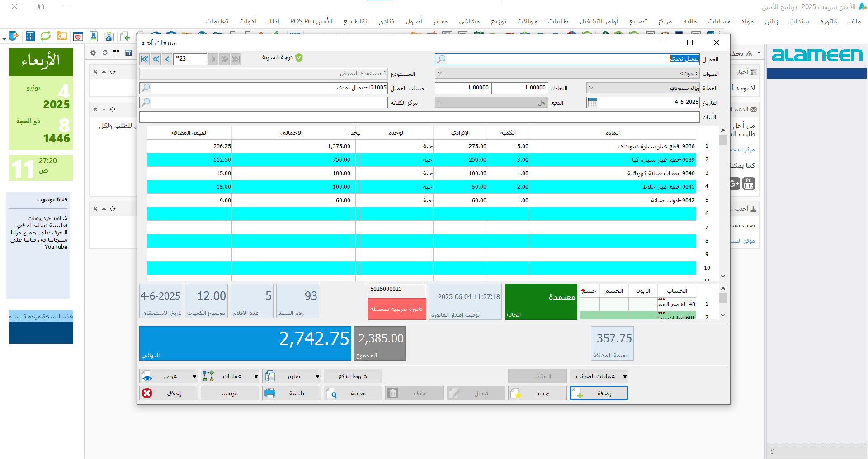
Task: Click the statement (البيان) text field
Action: click(x=419, y=117)
